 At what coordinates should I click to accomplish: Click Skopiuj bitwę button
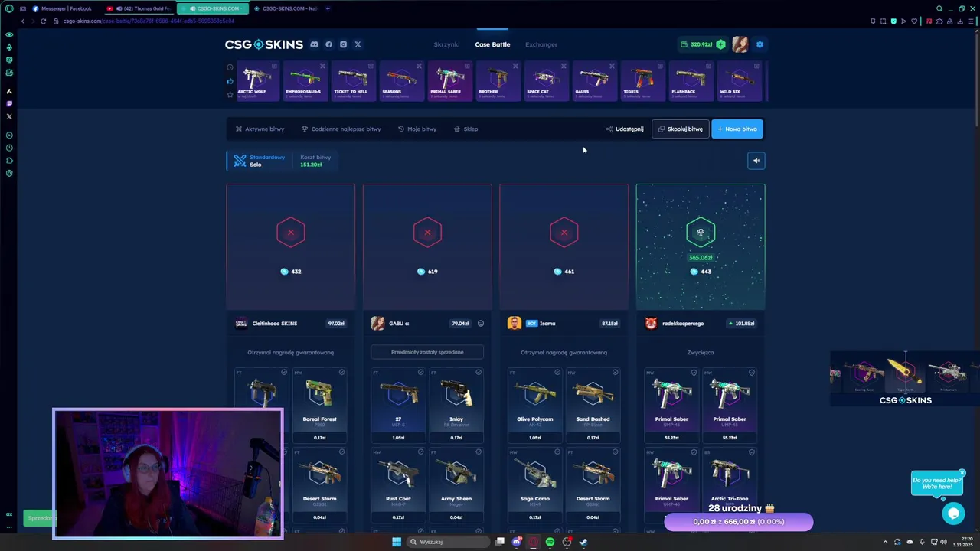click(x=680, y=129)
